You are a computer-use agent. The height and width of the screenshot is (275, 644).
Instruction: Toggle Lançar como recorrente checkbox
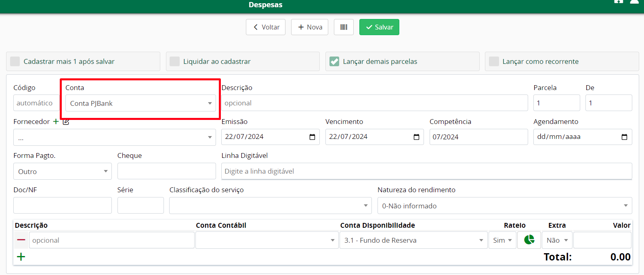click(x=494, y=61)
